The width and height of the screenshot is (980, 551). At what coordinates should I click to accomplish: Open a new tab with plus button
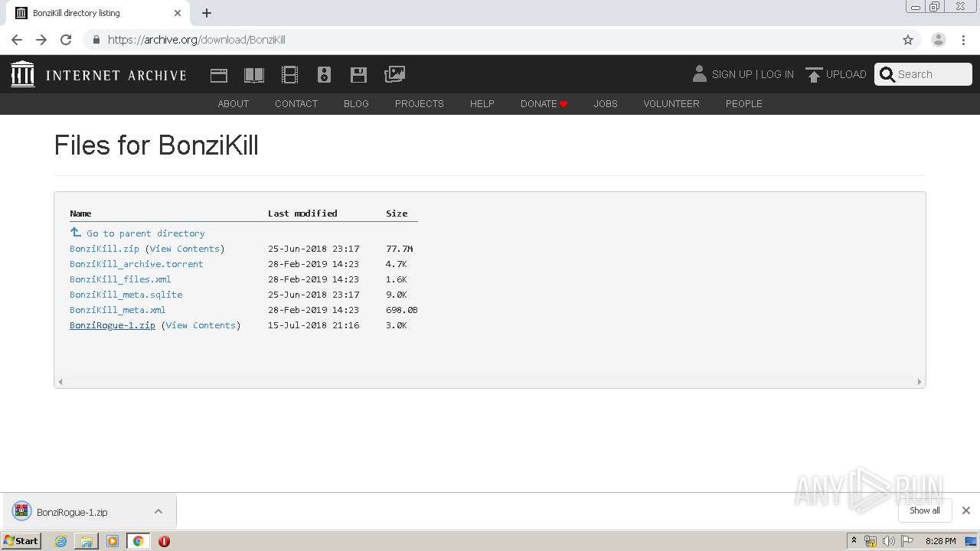[x=207, y=13]
